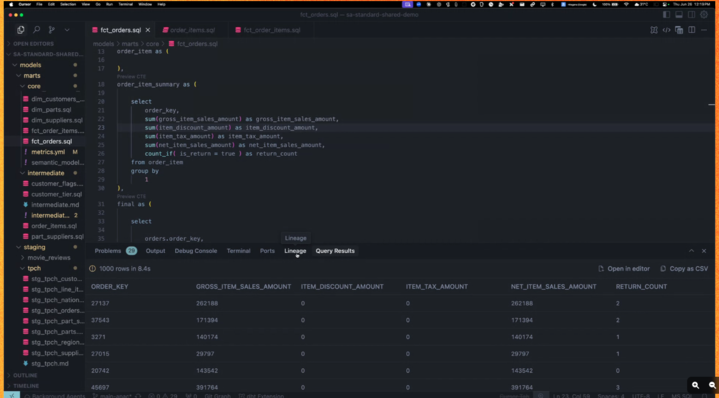Click the 'Preview CTE' lens above order_item_summary

point(131,77)
